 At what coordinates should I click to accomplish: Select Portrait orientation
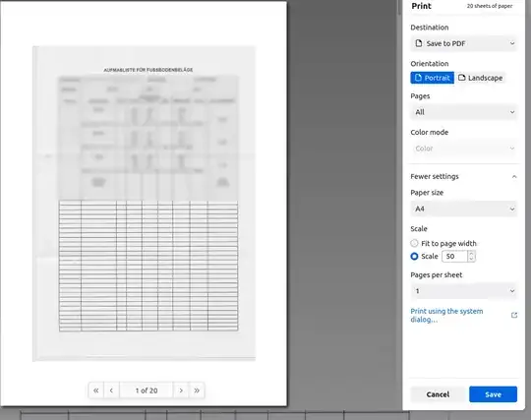click(x=432, y=78)
